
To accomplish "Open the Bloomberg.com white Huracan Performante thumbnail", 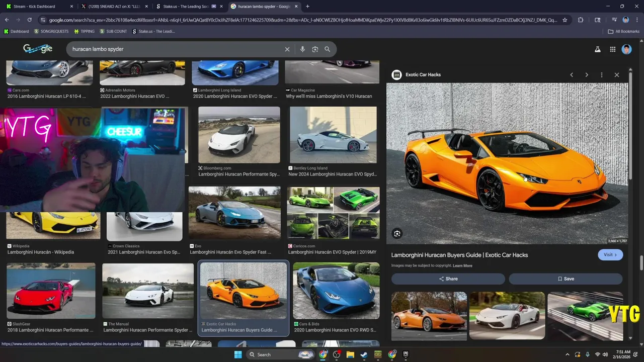I will [239, 135].
